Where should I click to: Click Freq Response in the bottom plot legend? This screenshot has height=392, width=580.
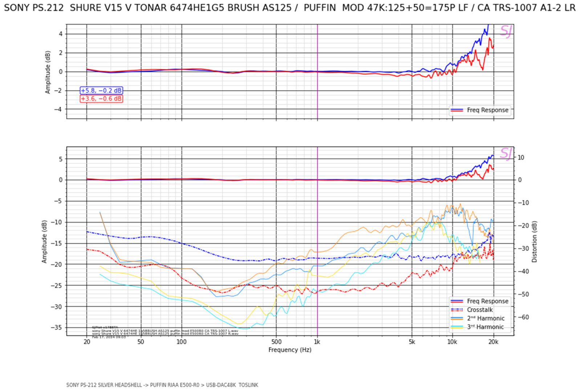pyautogui.click(x=487, y=301)
